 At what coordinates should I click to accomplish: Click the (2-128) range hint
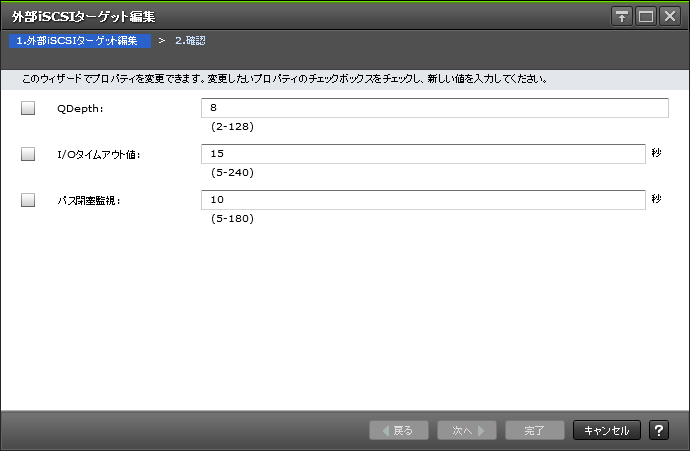point(232,127)
